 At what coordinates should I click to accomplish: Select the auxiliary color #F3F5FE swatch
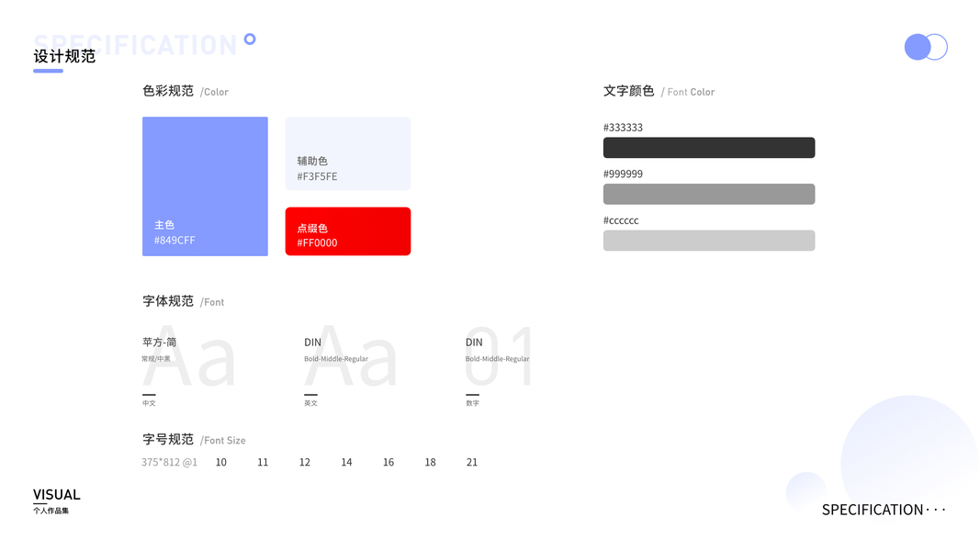(347, 153)
